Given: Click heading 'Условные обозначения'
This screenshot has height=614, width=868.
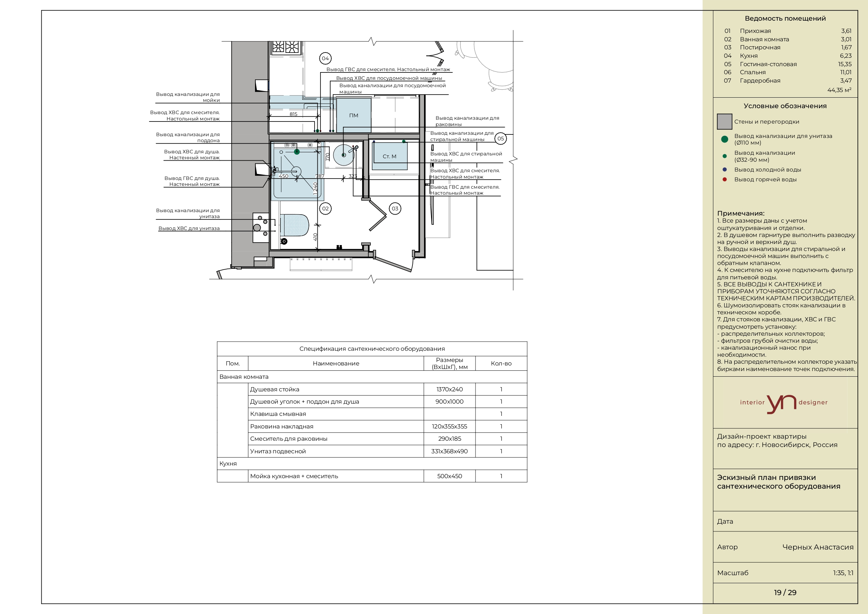Looking at the screenshot, I should [x=785, y=106].
